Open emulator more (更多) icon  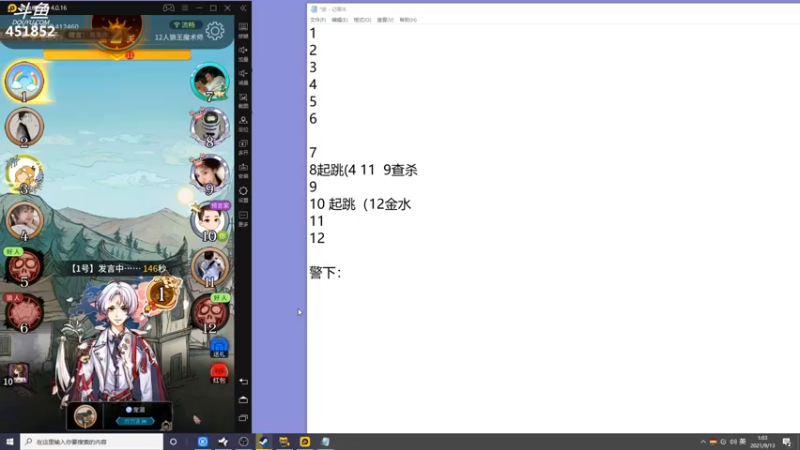coord(243,218)
